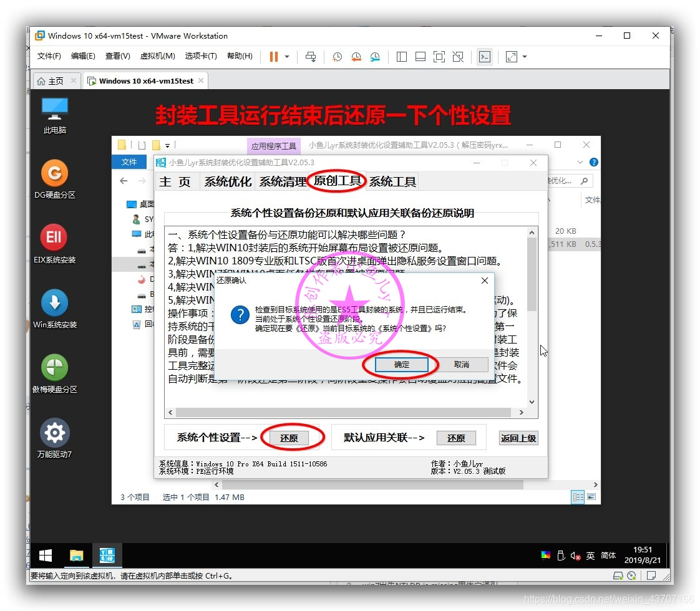Click Explorer back navigation arrow
Screen dimensions: 700x611
[x=124, y=181]
